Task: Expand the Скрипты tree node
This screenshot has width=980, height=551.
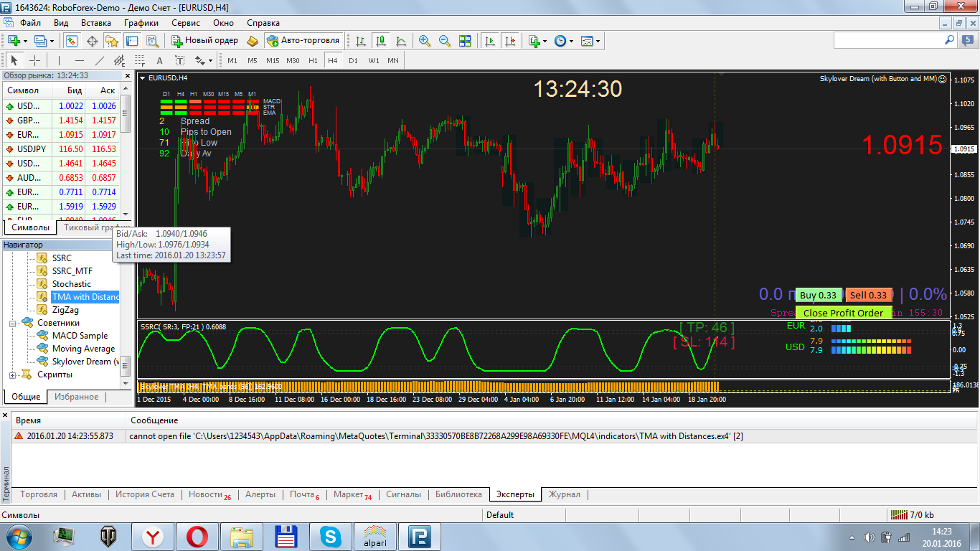Action: pos(13,375)
